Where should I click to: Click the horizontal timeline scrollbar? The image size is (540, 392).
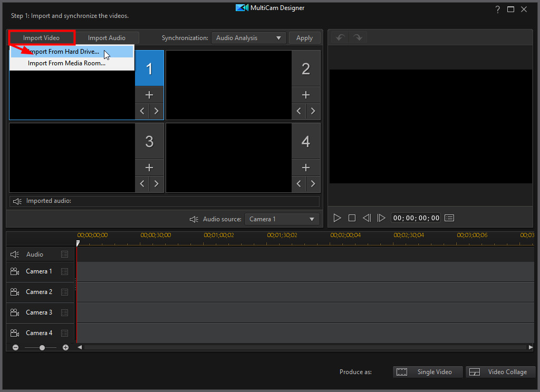[305, 347]
